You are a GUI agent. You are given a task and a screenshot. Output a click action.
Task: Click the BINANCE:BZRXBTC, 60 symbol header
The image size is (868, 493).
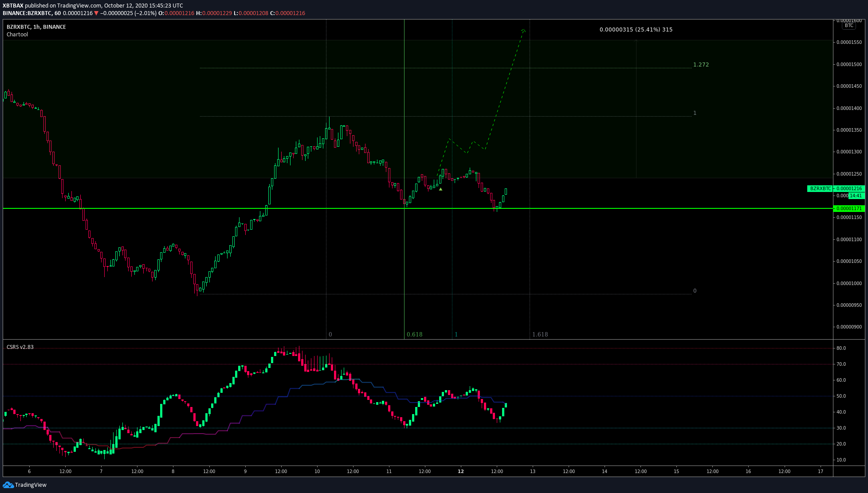point(31,13)
